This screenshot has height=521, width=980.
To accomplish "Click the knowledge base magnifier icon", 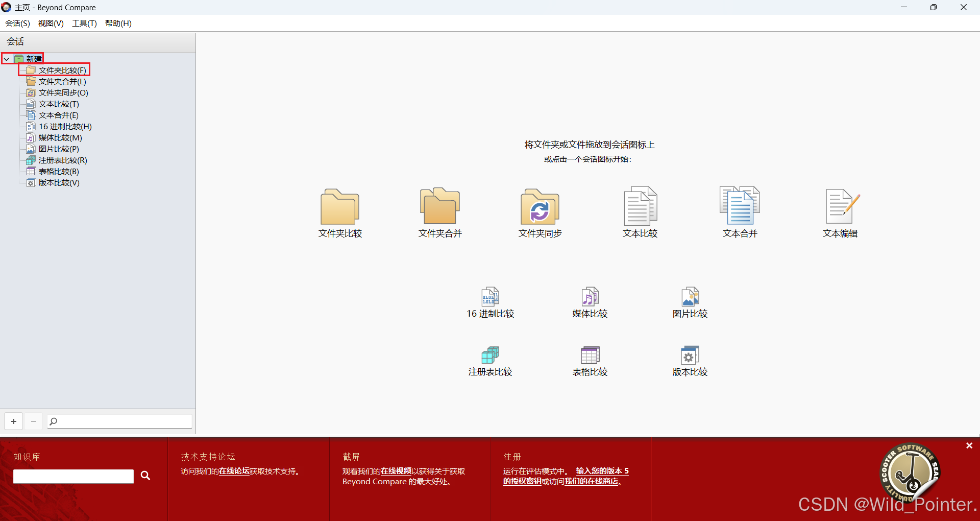I will pyautogui.click(x=145, y=476).
